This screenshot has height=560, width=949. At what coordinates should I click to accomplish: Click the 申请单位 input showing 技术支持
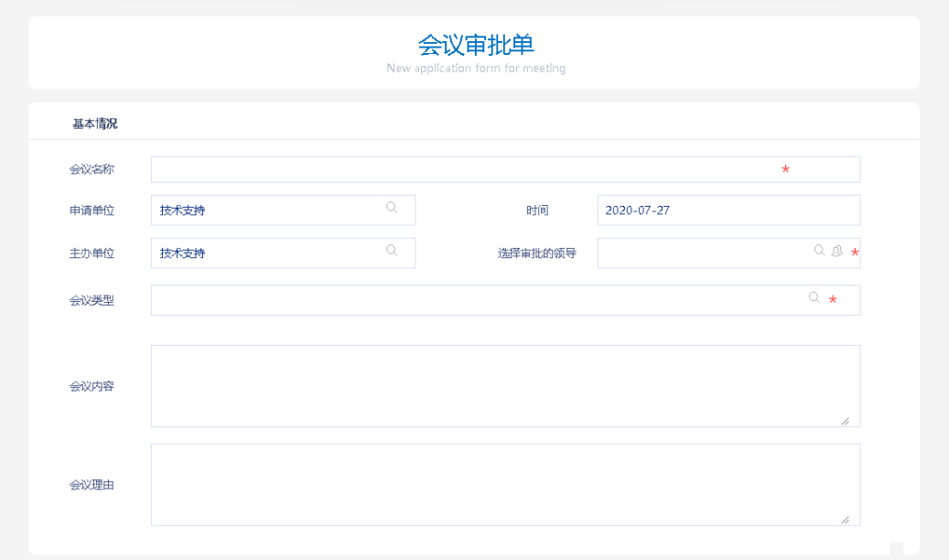[284, 210]
